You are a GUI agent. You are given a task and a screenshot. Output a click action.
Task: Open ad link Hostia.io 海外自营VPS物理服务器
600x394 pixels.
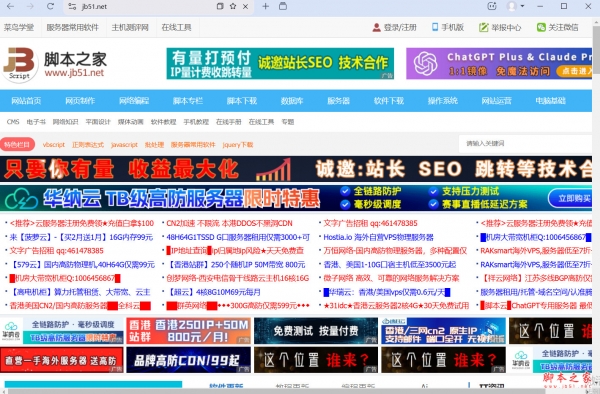coord(378,237)
